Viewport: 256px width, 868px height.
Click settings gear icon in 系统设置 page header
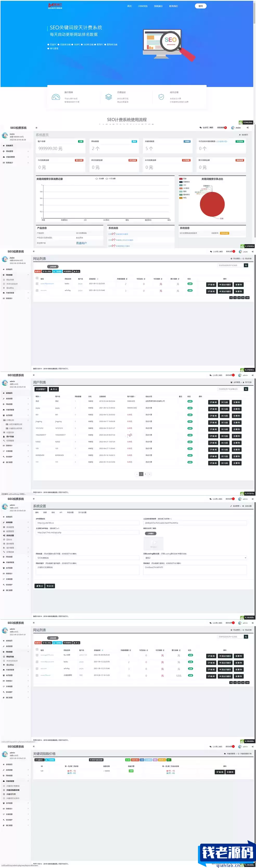253,499
